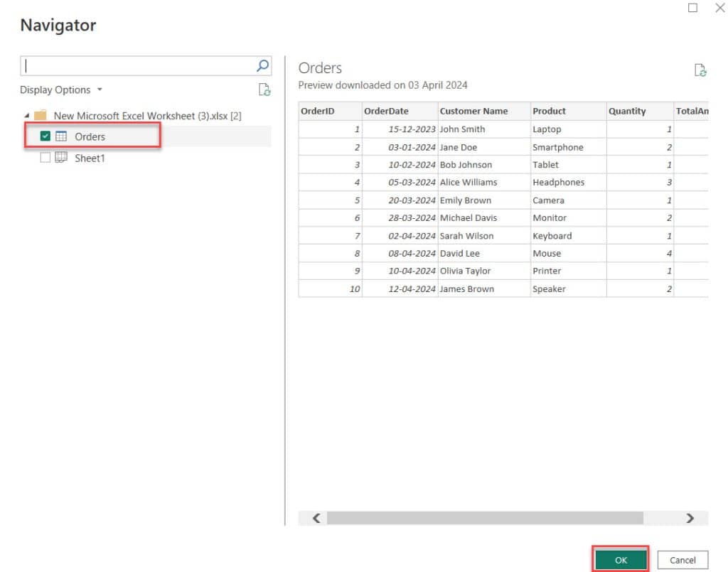
Task: Click the Quantity column header
Action: [640, 112]
